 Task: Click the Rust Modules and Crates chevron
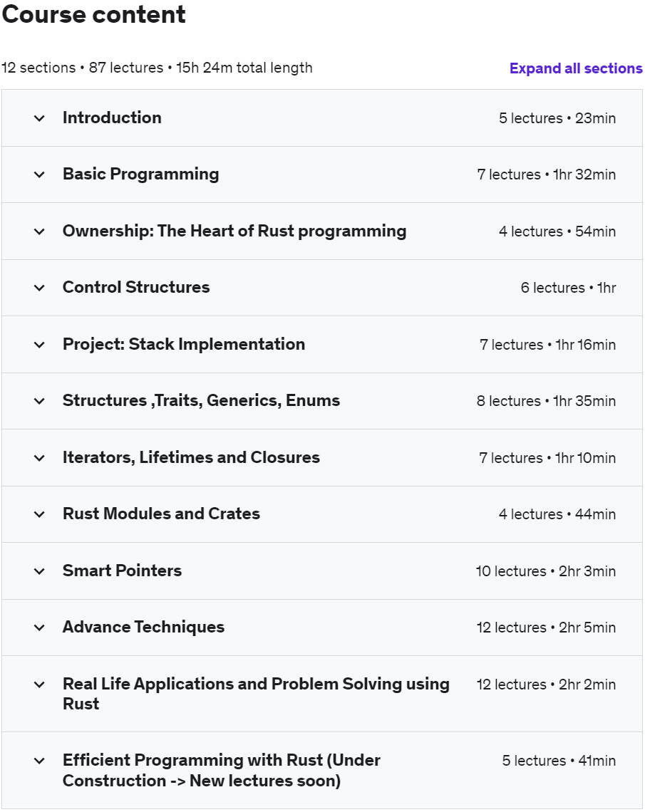(39, 514)
